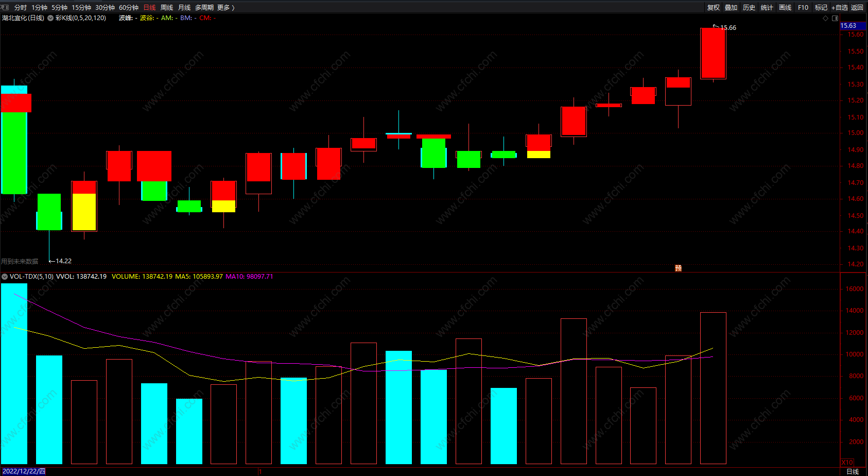Open the 历史 history button
The image size is (868, 476).
click(749, 7)
